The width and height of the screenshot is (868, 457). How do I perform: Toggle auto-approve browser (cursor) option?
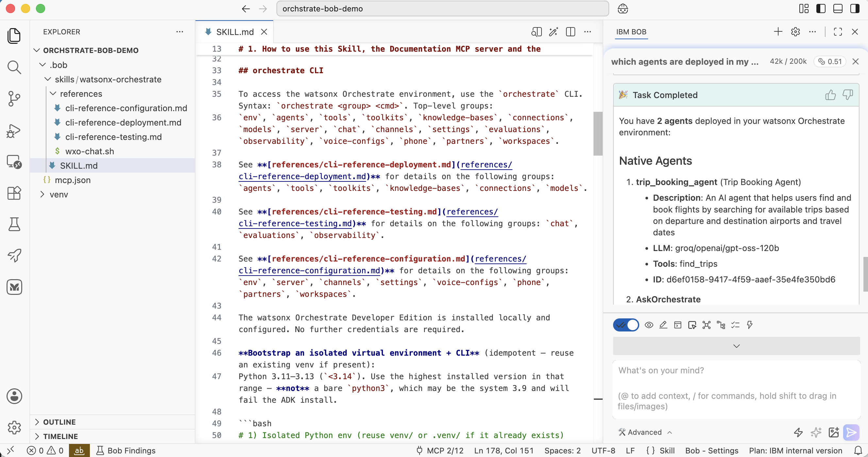(x=692, y=325)
